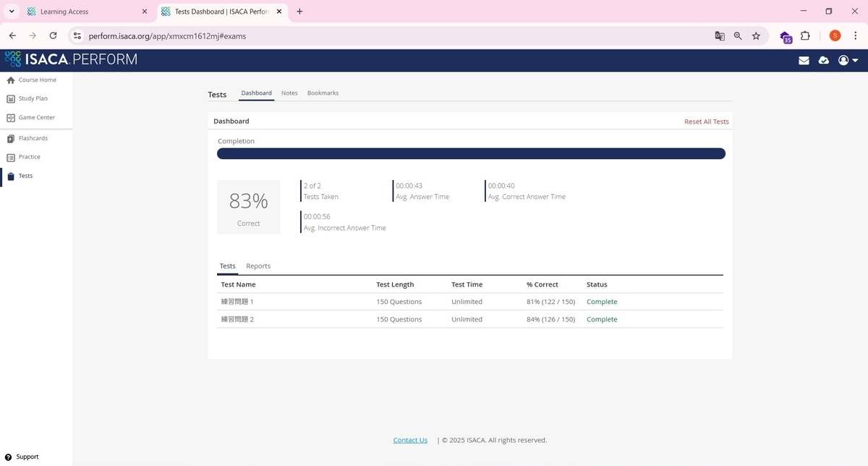This screenshot has width=868, height=466.
Task: Open the Extensions puzzle icon
Action: 805,35
